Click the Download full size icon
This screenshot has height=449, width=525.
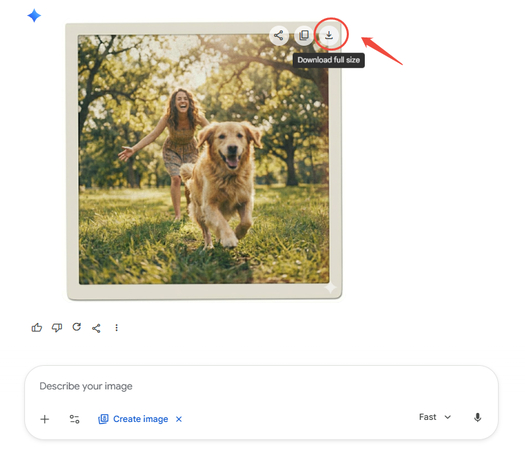pyautogui.click(x=329, y=35)
